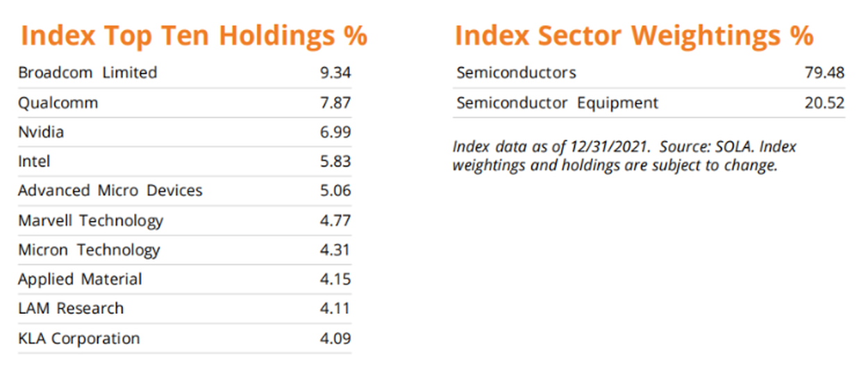Click Qualcomm's 7.87 percentage value
Image resolution: width=868 pixels, height=375 pixels.
(336, 103)
